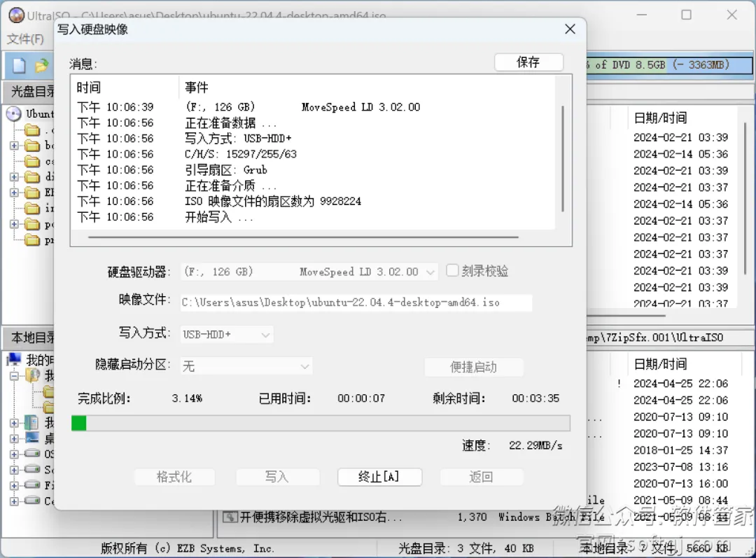This screenshot has width=756, height=558.
Task: Click the DVD 8.5GB capacity bar
Action: (670, 64)
